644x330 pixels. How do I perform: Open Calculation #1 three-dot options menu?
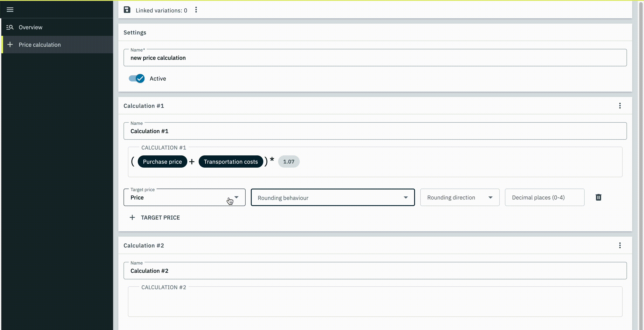(620, 106)
